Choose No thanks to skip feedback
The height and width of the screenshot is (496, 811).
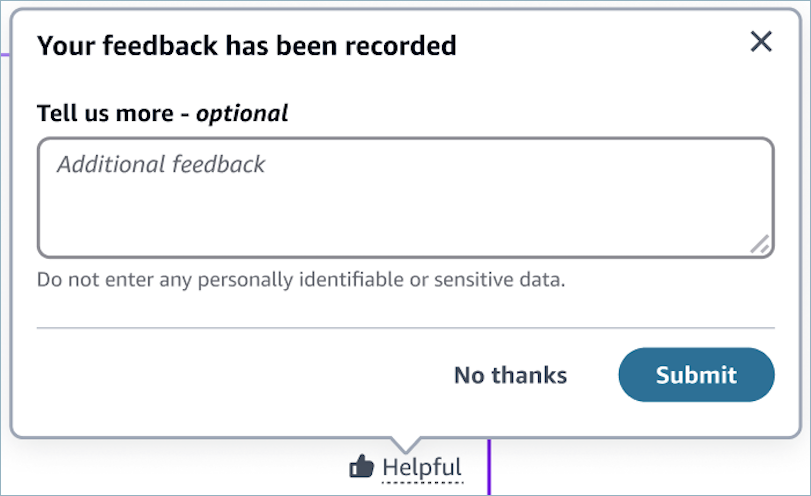510,375
